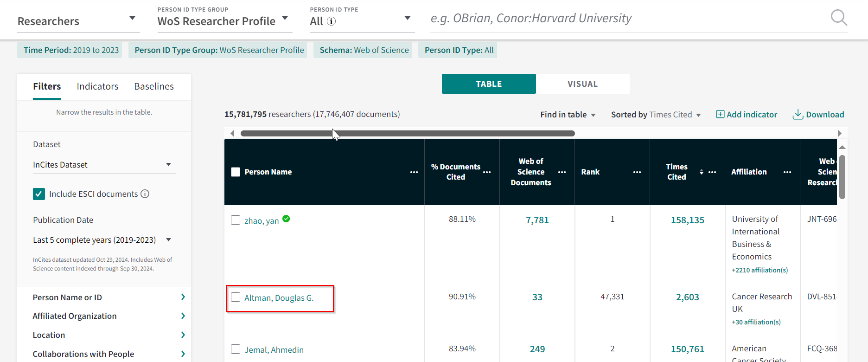Check the Jemal, Ahmedin row checkbox

coord(236,349)
